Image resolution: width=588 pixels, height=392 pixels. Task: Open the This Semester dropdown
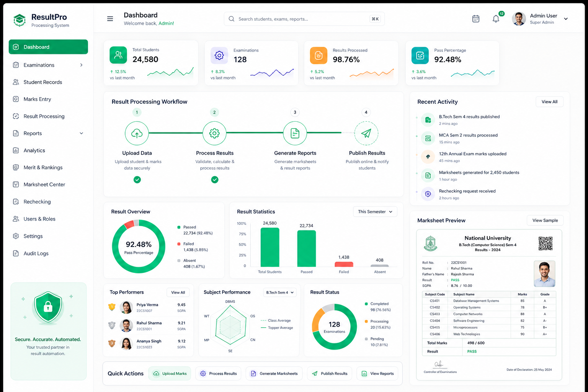[375, 212]
